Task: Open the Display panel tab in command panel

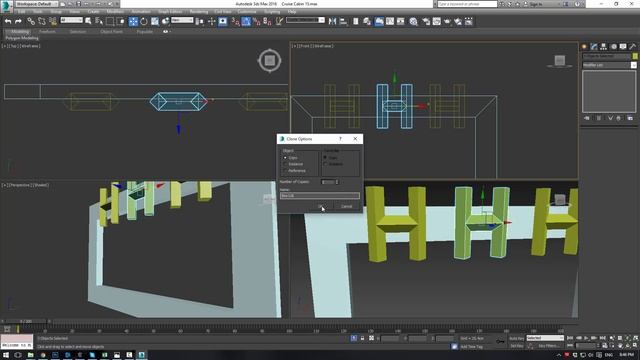Action: click(623, 47)
